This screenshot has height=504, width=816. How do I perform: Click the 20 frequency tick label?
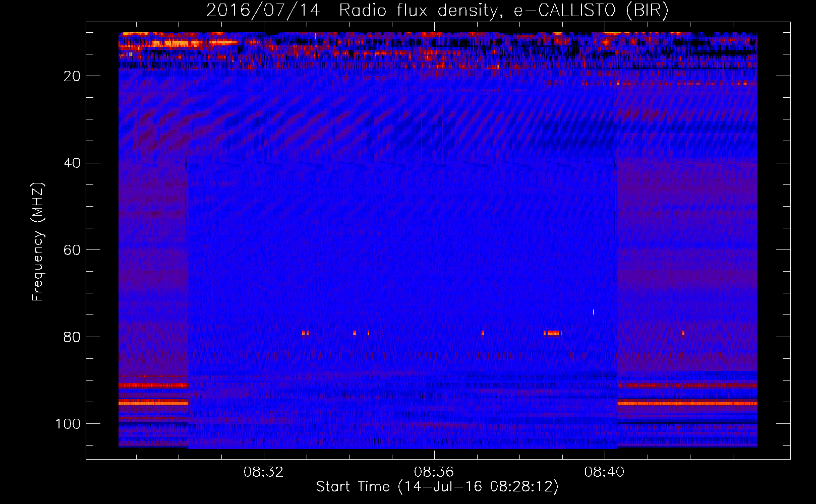click(x=72, y=76)
